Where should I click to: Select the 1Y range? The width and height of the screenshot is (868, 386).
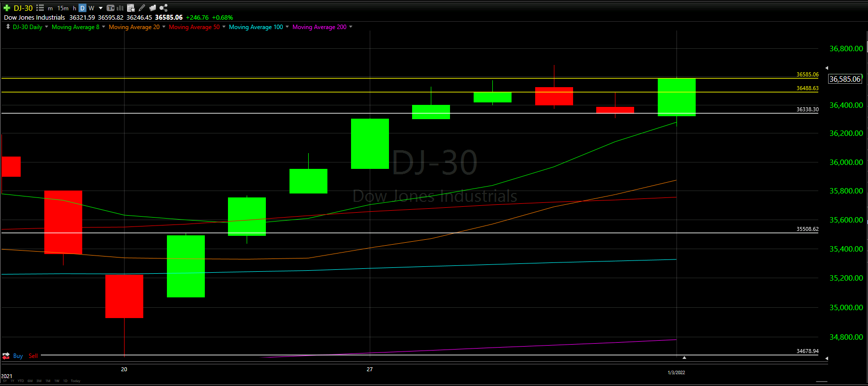tap(12, 381)
